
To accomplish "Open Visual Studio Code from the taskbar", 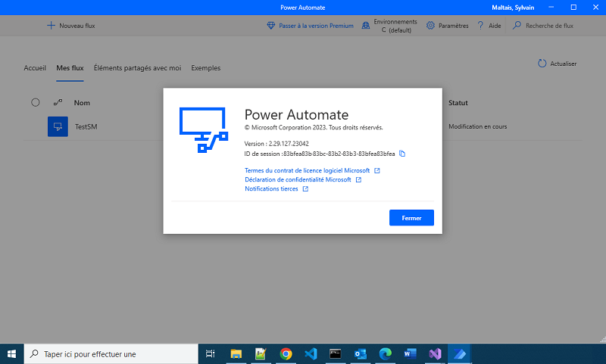I will [x=310, y=353].
